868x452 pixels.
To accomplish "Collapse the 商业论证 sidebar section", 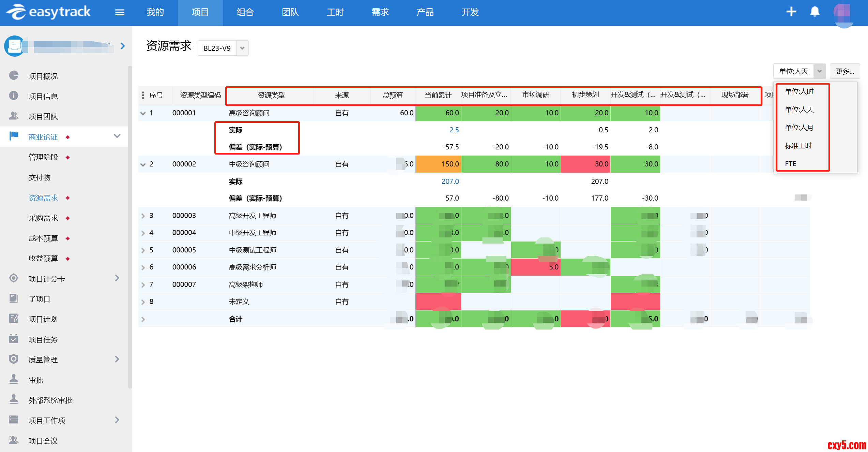I will point(117,136).
